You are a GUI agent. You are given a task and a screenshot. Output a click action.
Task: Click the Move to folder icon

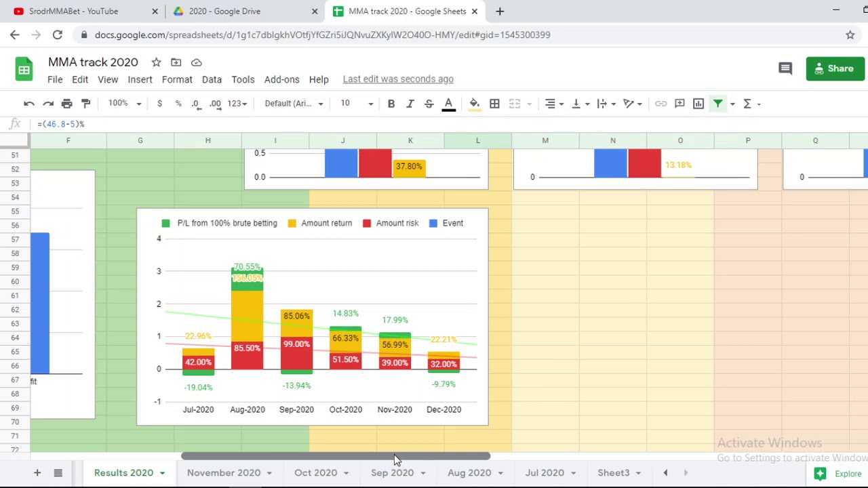pos(176,62)
